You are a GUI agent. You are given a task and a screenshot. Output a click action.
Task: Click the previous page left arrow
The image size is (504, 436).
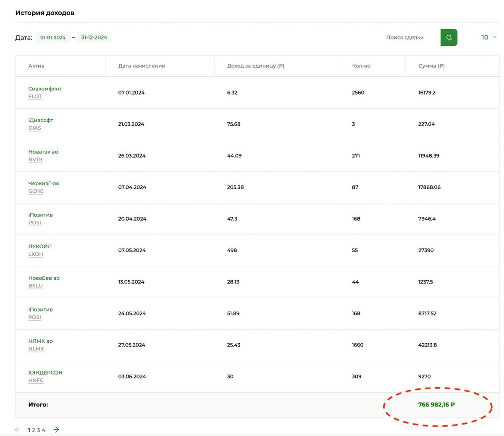pos(17,430)
